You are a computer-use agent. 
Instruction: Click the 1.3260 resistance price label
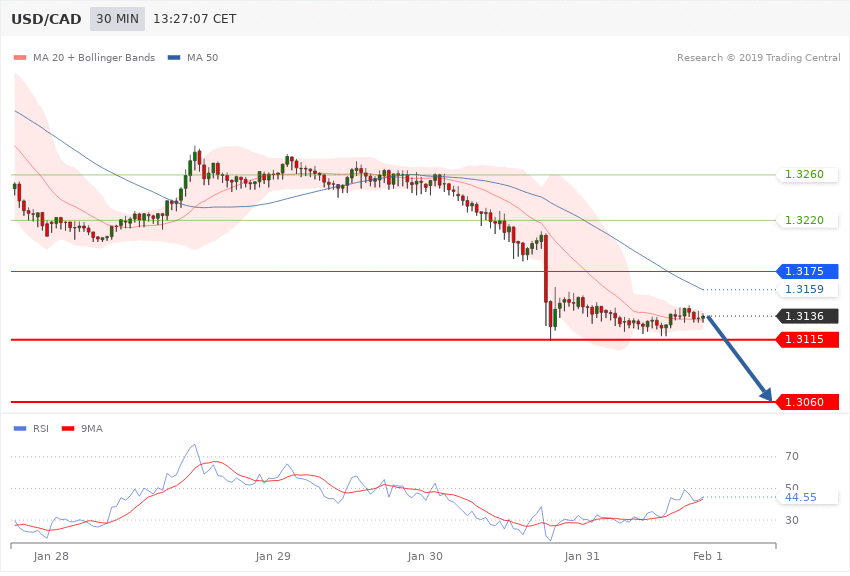808,174
